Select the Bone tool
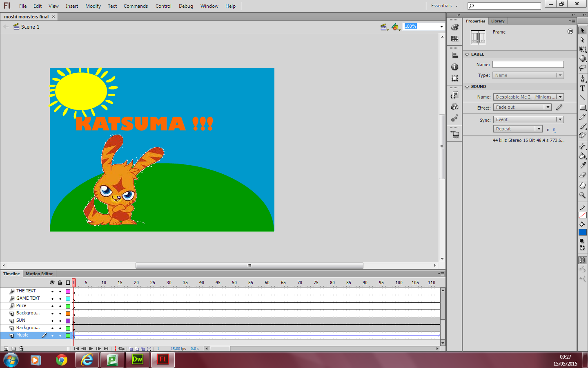Viewport: 588px width, 368px height. (583, 146)
